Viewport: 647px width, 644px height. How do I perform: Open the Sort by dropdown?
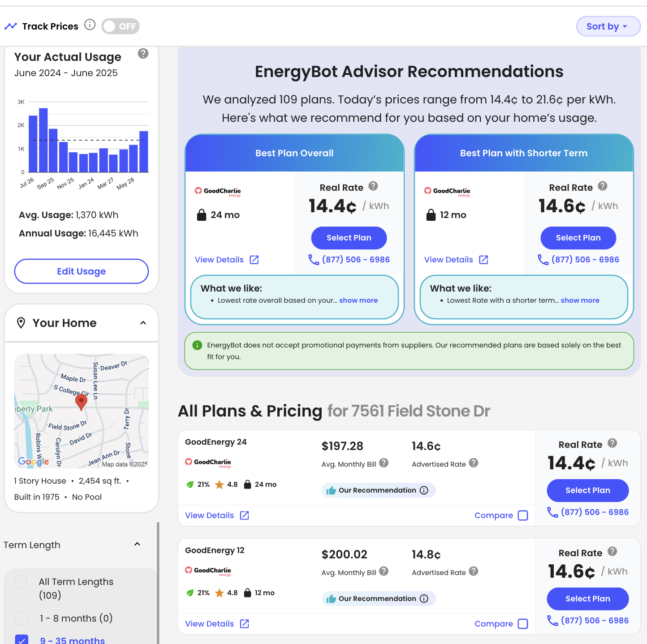(608, 26)
